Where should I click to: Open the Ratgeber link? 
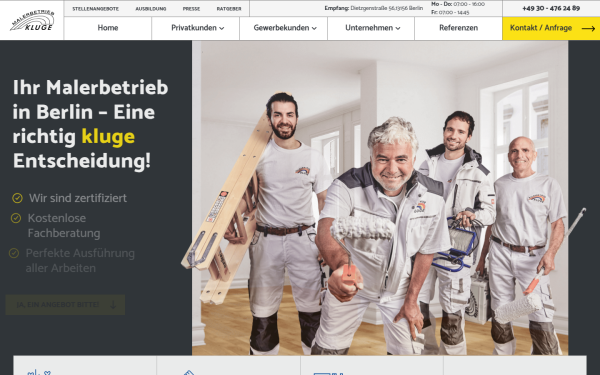pos(229,9)
